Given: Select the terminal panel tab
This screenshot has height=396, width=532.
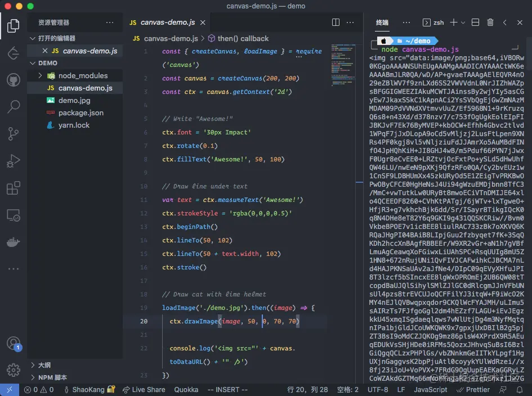Looking at the screenshot, I should pyautogui.click(x=382, y=22).
